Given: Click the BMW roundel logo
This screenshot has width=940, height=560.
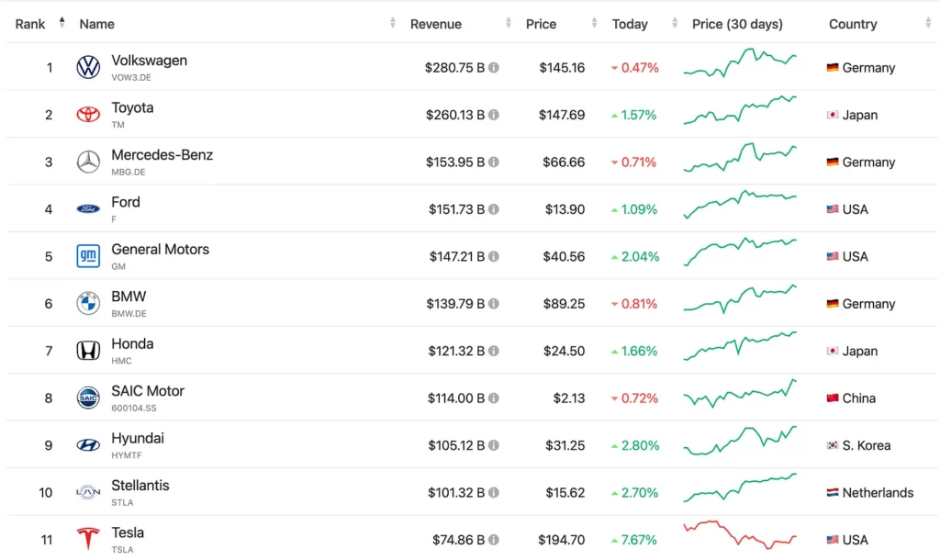Looking at the screenshot, I should pos(88,304).
